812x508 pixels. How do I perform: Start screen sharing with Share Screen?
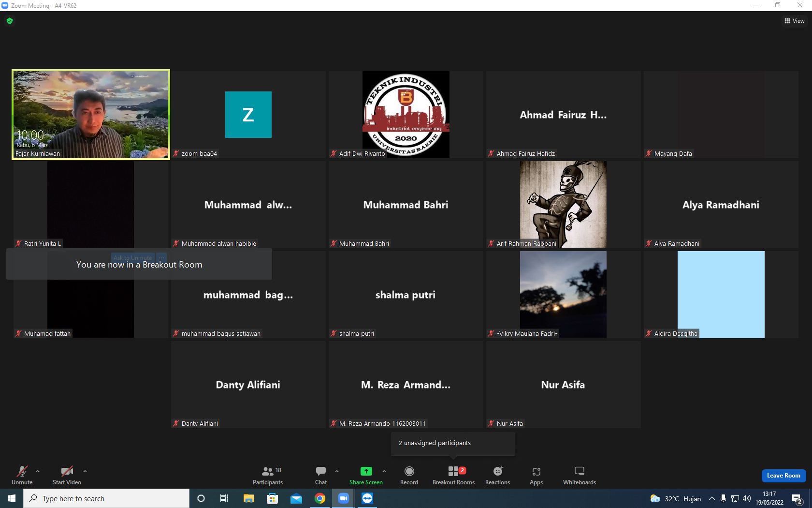366,476
